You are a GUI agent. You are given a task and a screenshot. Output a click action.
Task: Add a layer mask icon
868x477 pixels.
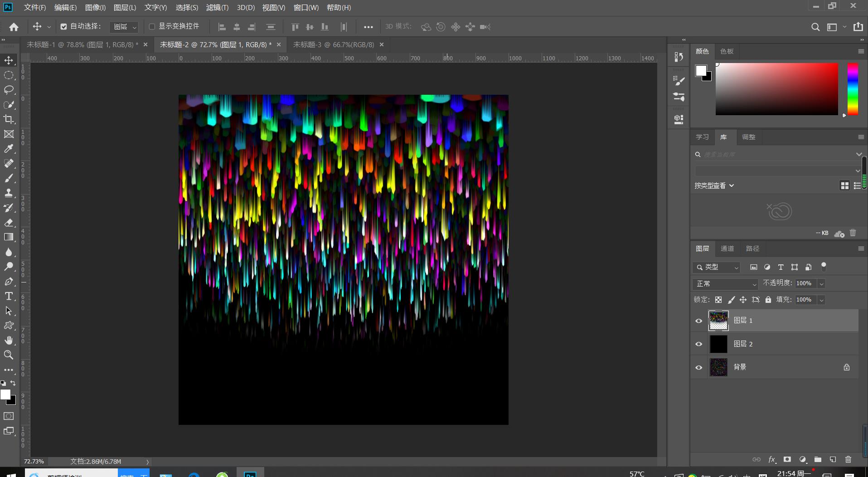pos(787,459)
